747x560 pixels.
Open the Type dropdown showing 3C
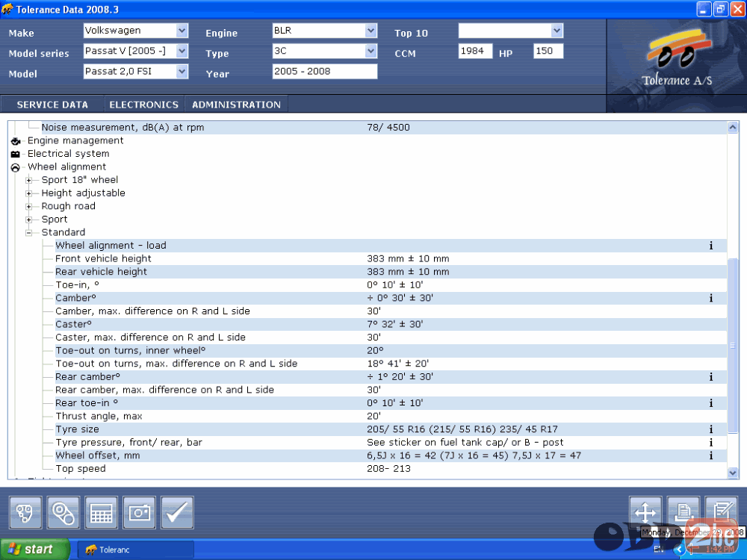[371, 51]
